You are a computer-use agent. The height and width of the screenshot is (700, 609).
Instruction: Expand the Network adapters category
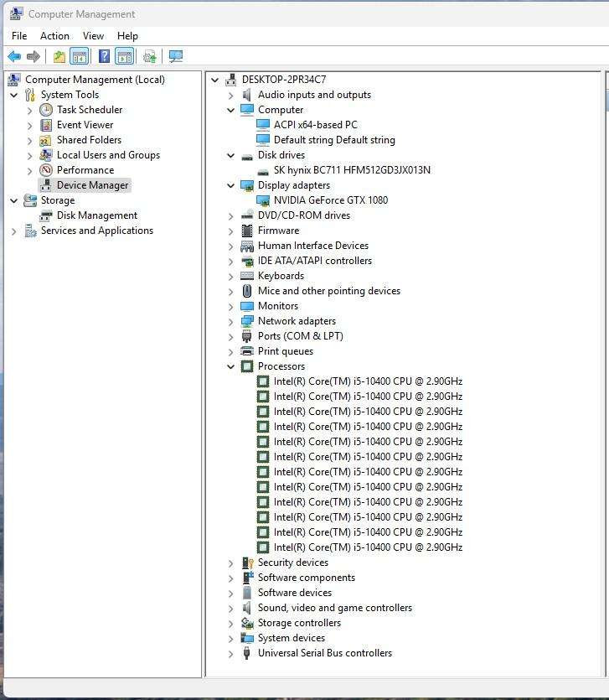(x=231, y=321)
